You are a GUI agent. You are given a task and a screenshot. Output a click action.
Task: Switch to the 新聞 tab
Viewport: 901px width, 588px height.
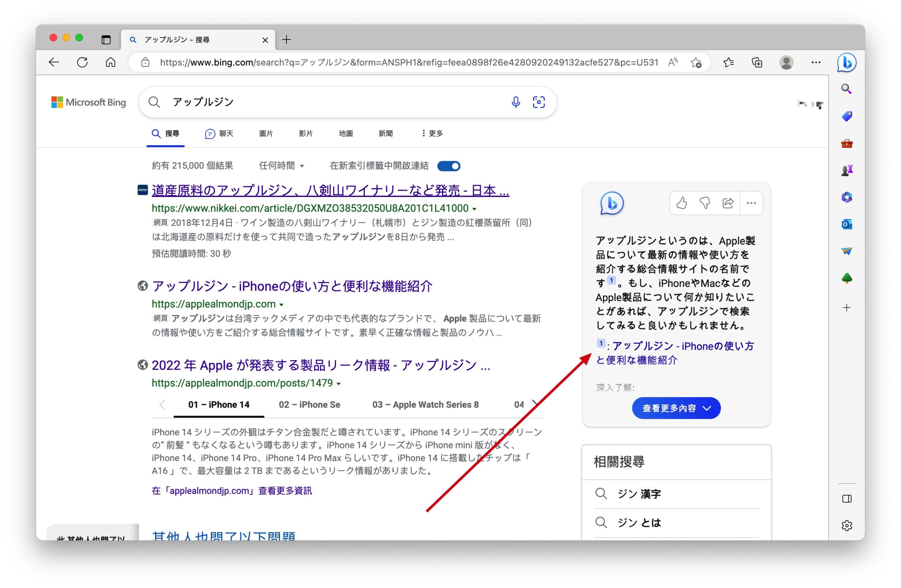click(385, 134)
